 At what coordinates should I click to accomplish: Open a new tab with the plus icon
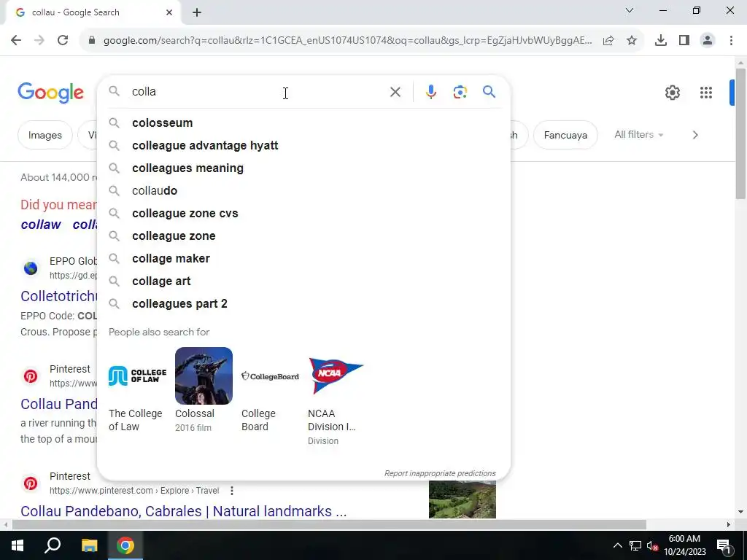tap(197, 13)
